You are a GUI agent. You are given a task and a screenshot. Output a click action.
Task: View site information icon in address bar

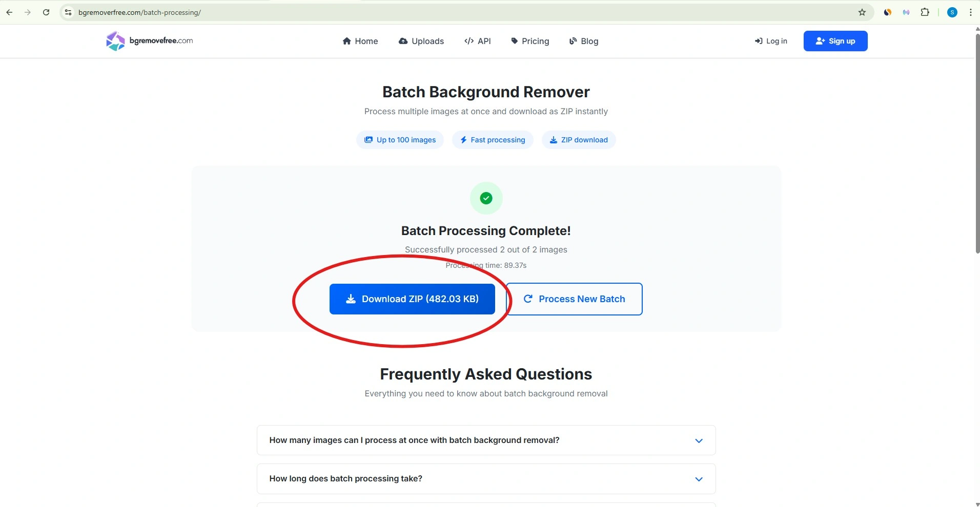(68, 12)
